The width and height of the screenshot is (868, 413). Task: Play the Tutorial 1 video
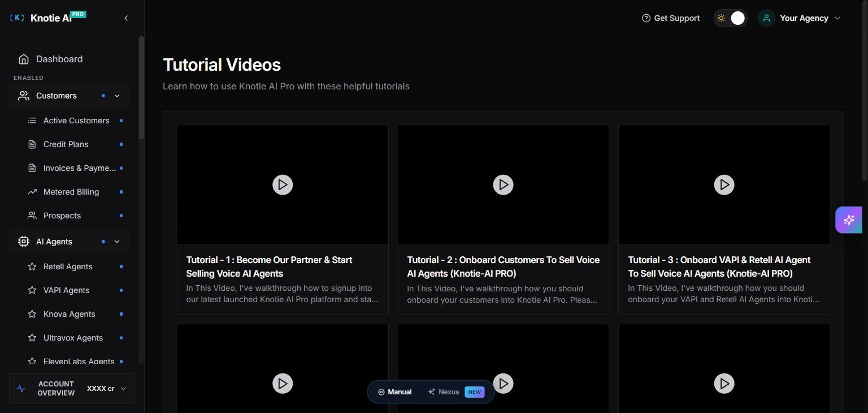[283, 184]
